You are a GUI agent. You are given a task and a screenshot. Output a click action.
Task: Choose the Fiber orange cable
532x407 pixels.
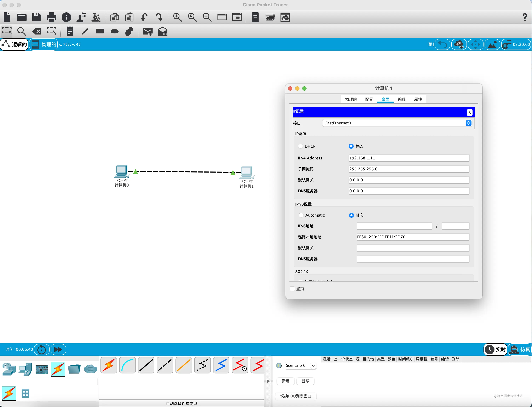(x=184, y=365)
